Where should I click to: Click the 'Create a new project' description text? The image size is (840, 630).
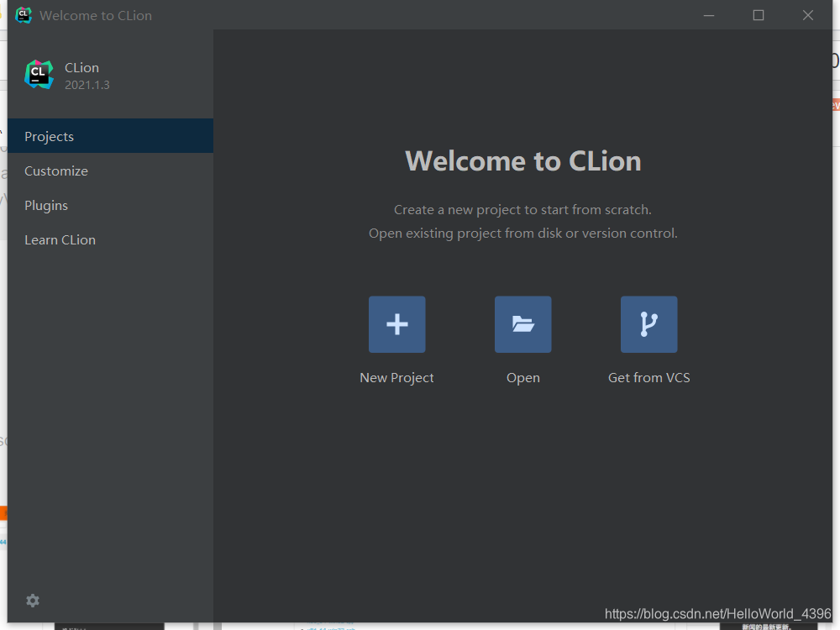(x=522, y=210)
